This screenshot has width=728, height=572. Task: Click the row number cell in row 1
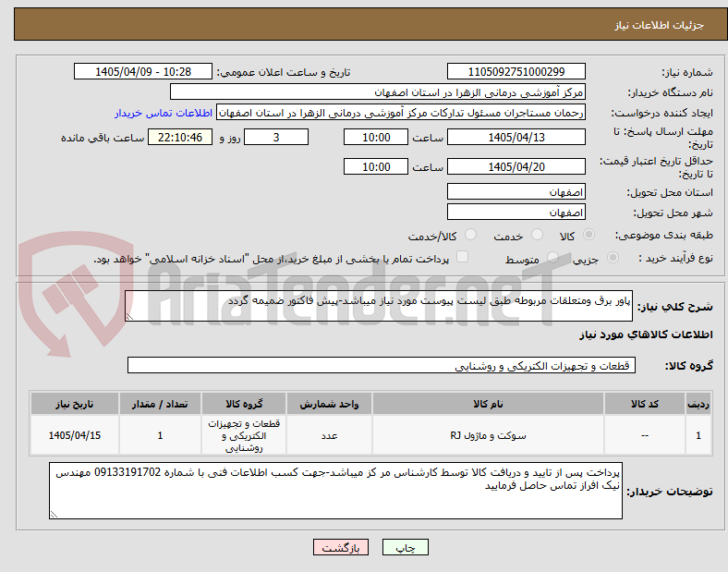[698, 435]
